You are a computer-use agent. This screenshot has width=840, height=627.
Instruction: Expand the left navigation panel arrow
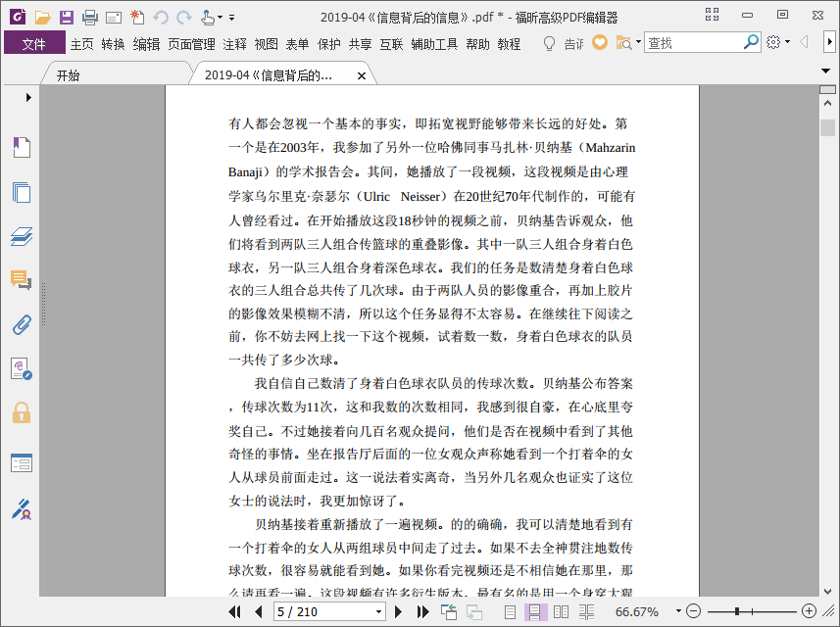tap(28, 97)
